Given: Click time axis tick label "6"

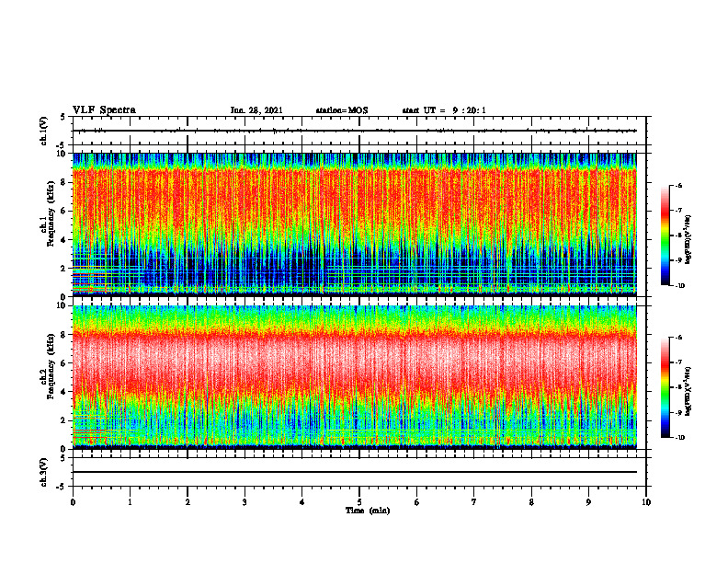Looking at the screenshot, I should (x=416, y=502).
